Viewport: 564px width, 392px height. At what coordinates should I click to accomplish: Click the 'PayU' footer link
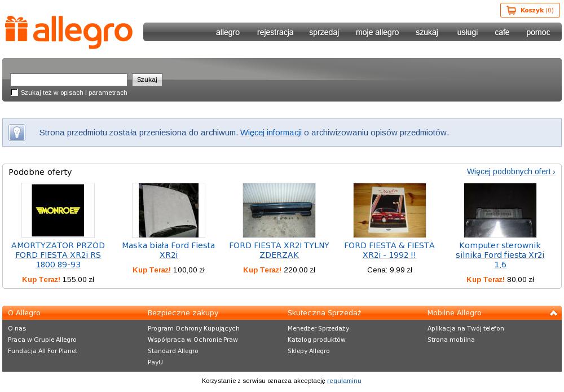156,362
